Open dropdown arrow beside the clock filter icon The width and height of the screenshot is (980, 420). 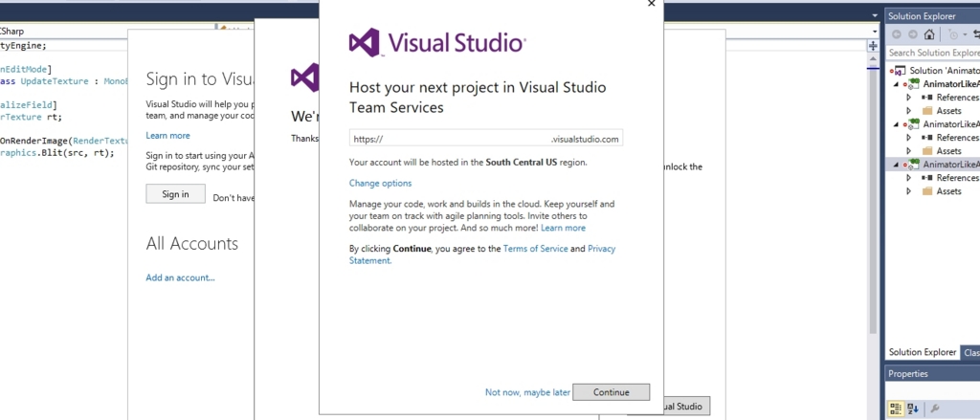[x=965, y=34]
